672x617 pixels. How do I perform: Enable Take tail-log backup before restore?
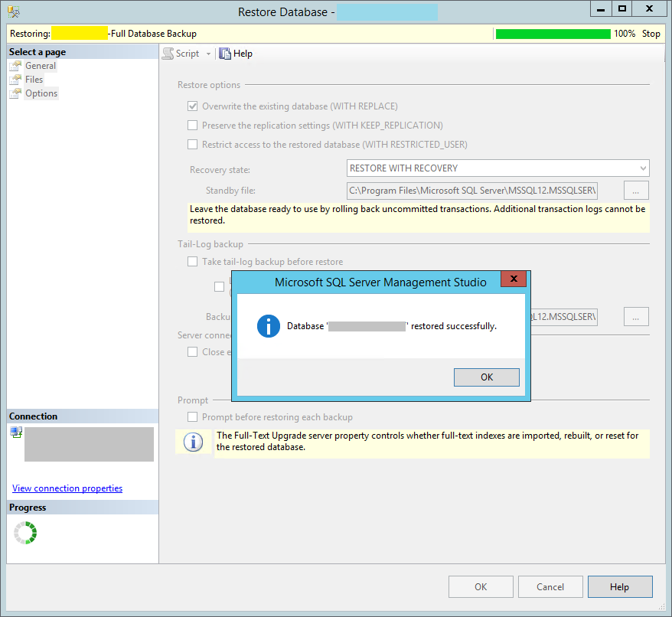(192, 262)
